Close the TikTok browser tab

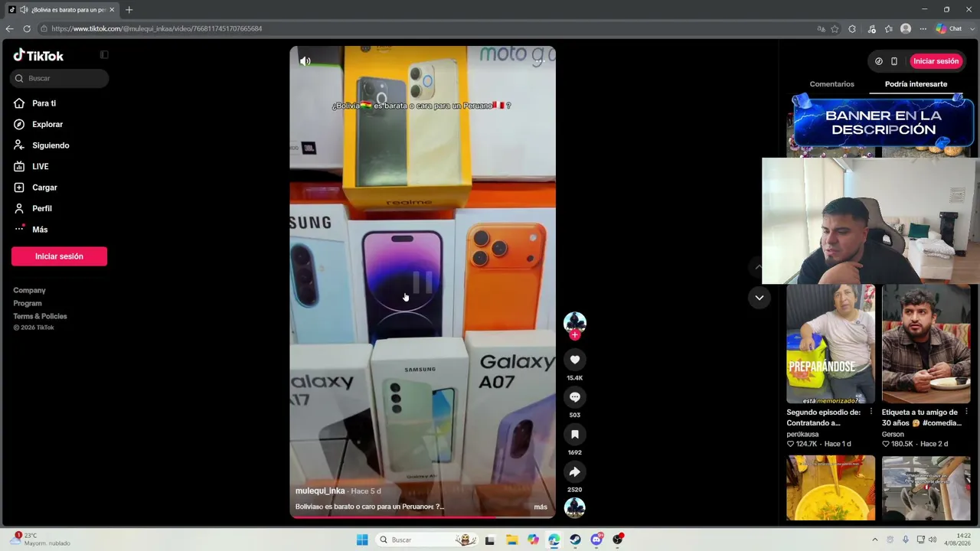click(112, 10)
